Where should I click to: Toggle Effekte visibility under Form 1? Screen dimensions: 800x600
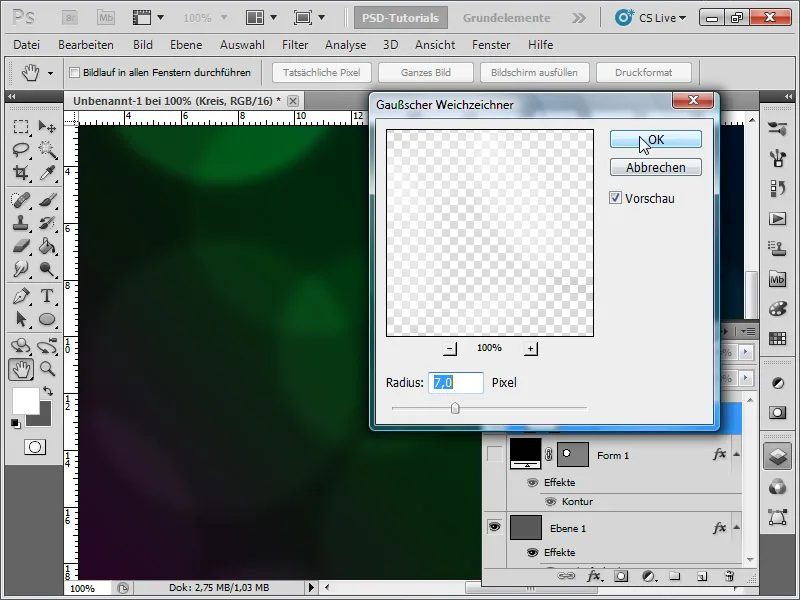tap(532, 483)
